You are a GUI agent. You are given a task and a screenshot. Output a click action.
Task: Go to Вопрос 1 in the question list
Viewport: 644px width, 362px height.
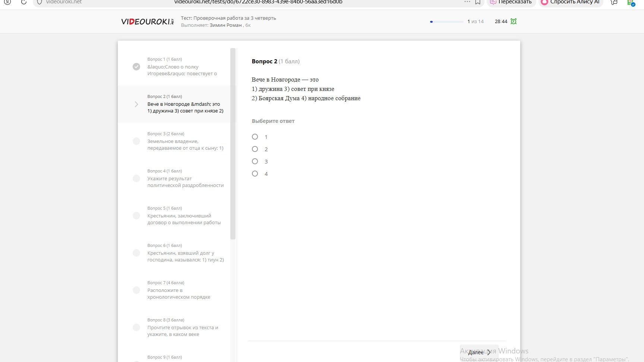click(174, 67)
